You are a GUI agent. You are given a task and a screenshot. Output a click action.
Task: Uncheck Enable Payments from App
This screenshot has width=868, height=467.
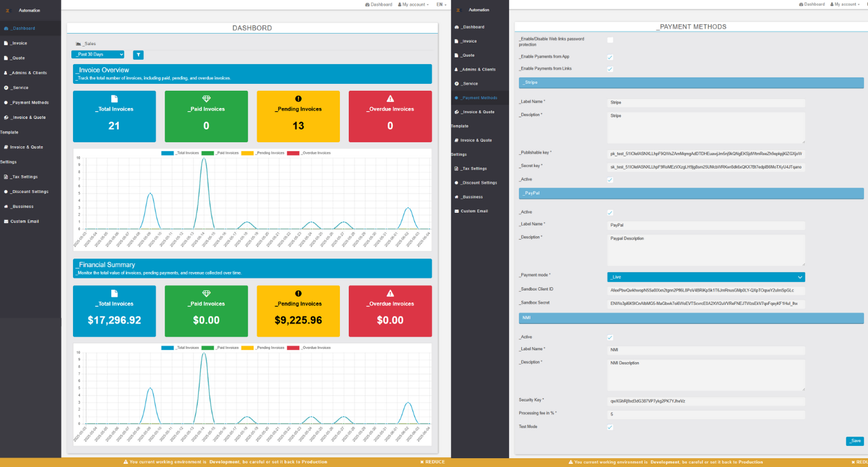point(610,57)
